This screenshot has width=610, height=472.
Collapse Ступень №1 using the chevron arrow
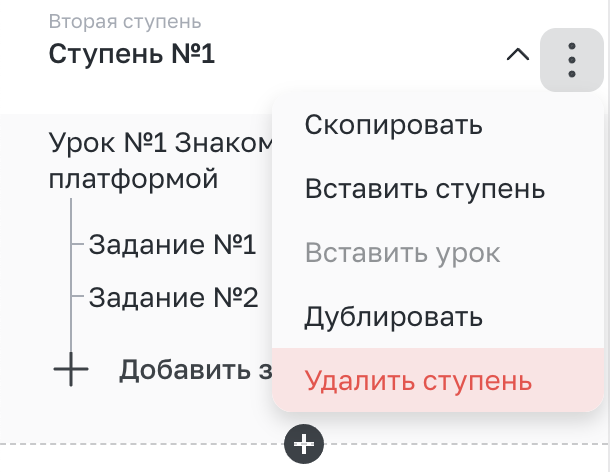pyautogui.click(x=518, y=55)
